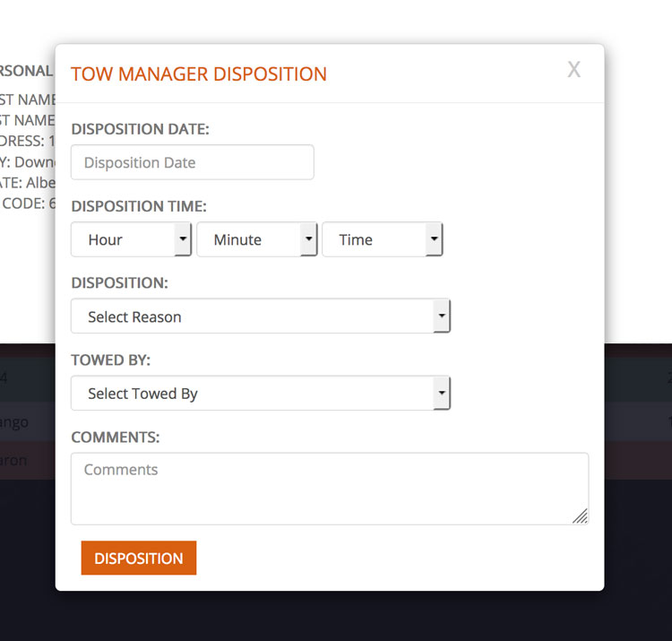The width and height of the screenshot is (672, 641).
Task: Grab the Comments box resize handle
Action: coord(581,516)
